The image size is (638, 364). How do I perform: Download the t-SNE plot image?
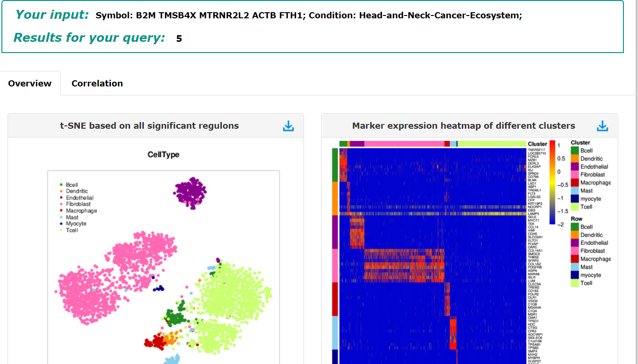pos(288,126)
